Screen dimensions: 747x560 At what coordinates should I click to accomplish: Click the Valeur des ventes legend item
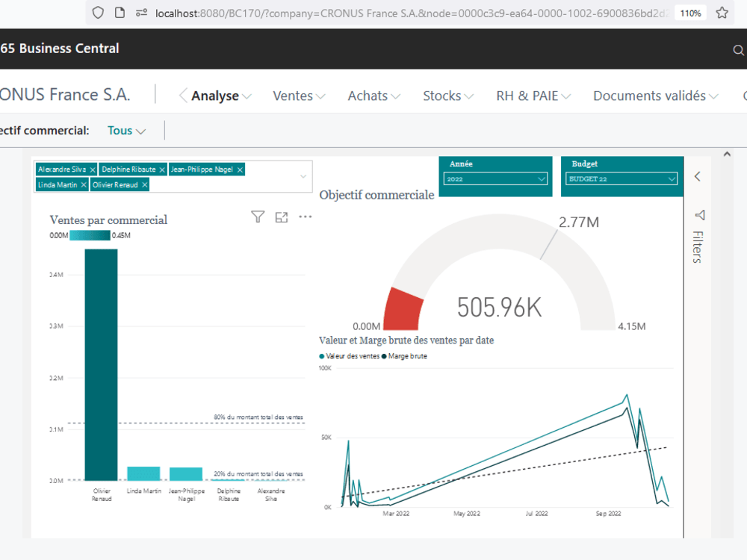tap(349, 356)
